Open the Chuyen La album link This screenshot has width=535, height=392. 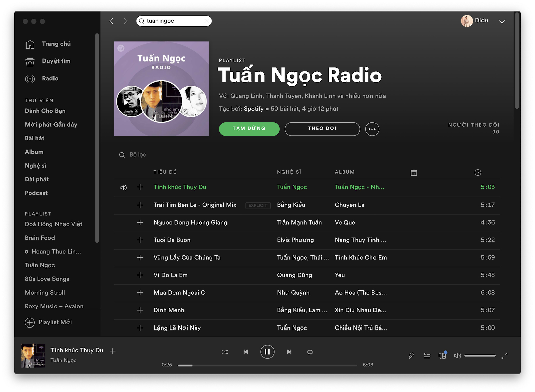tap(350, 205)
